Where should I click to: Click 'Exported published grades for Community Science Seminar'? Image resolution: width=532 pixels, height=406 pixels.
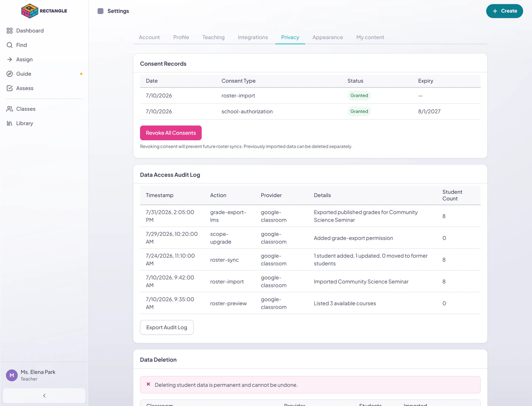(x=366, y=216)
